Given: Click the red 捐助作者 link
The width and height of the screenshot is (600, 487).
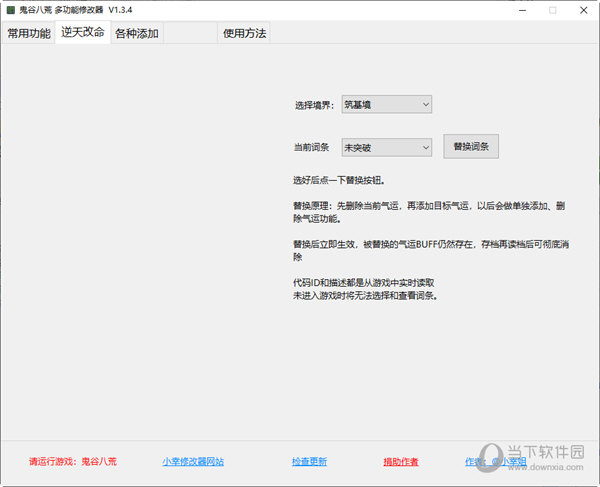Looking at the screenshot, I should pos(401,462).
